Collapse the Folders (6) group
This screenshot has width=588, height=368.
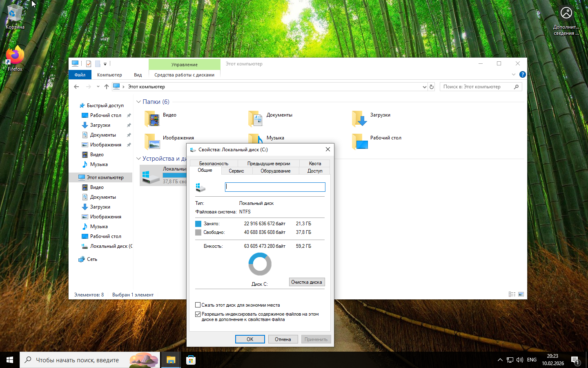coord(138,102)
